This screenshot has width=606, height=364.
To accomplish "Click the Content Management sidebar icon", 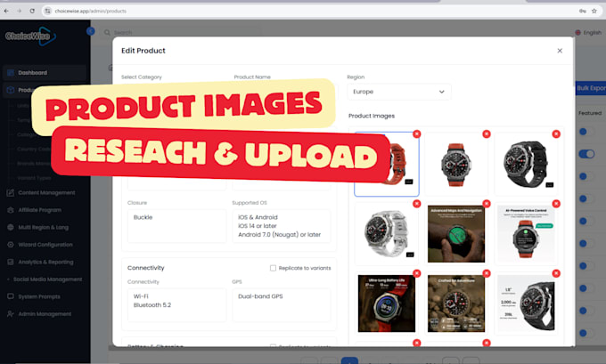I will [x=11, y=192].
